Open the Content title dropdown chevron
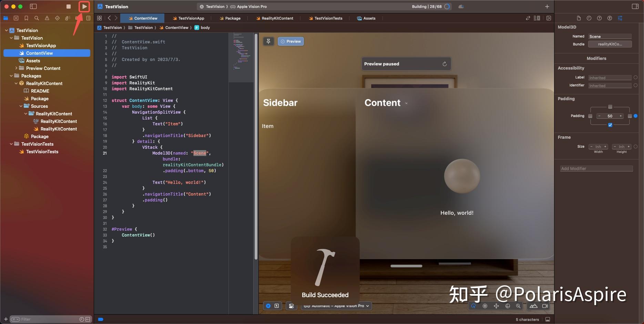Viewport: 644px width, 324px height. [406, 103]
